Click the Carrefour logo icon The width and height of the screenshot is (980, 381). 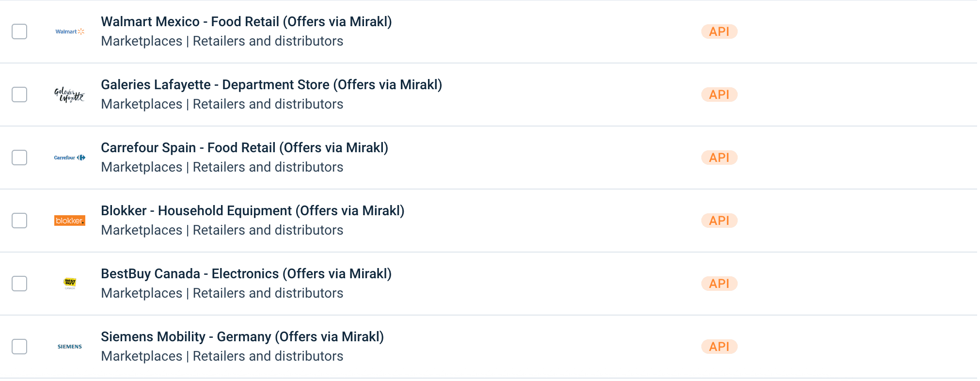(69, 158)
